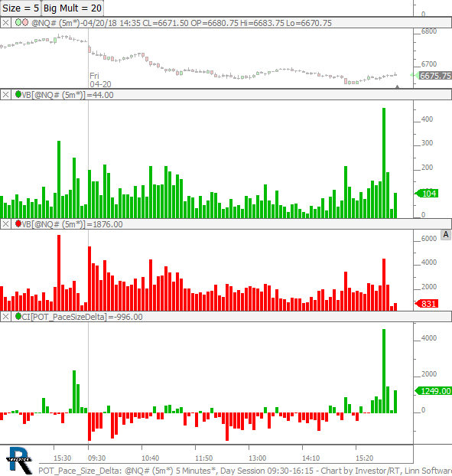Click the green 104 value marker

(427, 194)
